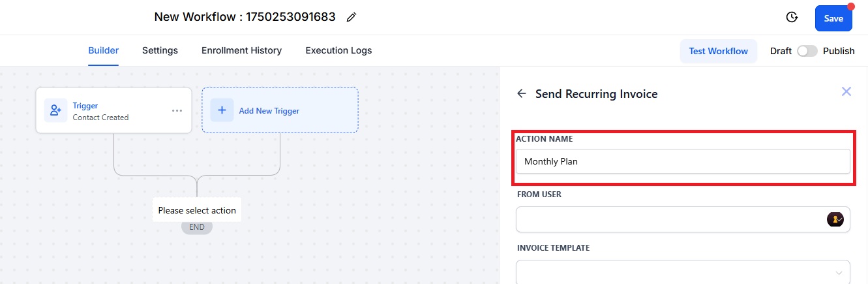Close the Send Recurring Invoice panel
This screenshot has width=868, height=284.
click(846, 91)
